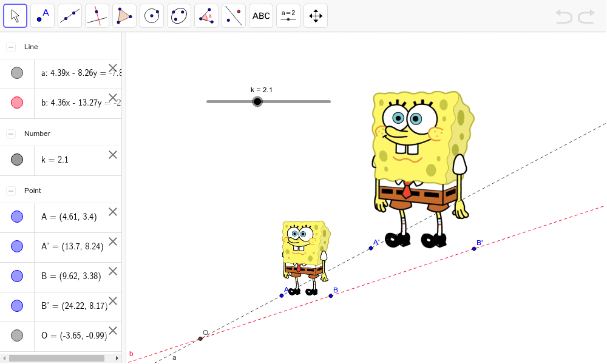Image resolution: width=607 pixels, height=364 pixels.
Task: Select the Point tool
Action: click(x=42, y=16)
